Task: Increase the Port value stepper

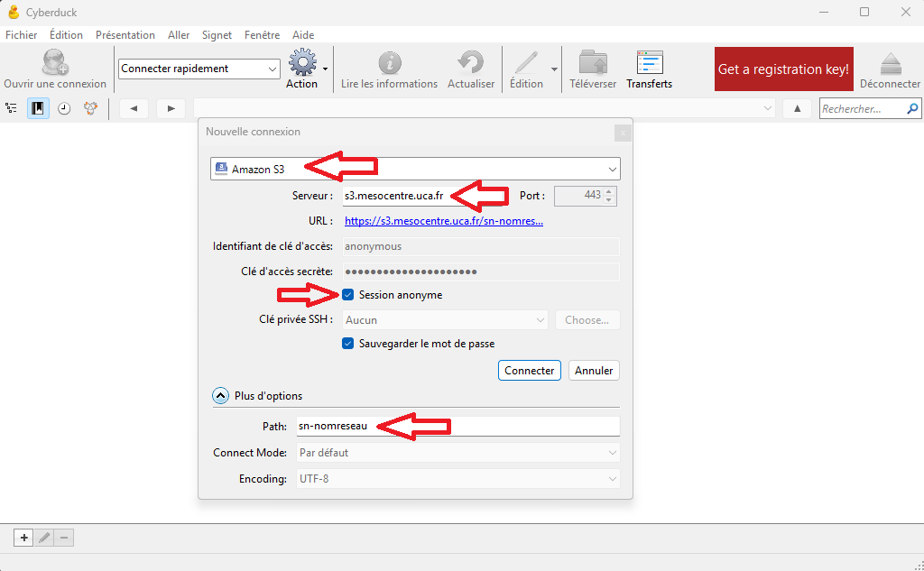Action: point(610,191)
